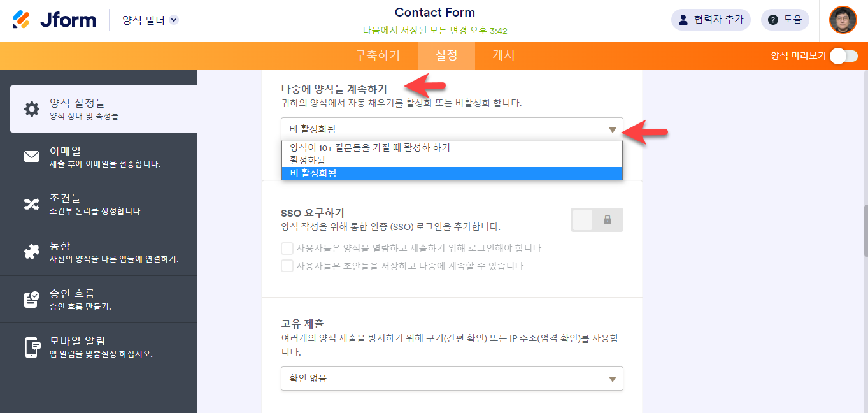Image resolution: width=868 pixels, height=413 pixels.
Task: Toggle the form preview switch
Action: [843, 56]
